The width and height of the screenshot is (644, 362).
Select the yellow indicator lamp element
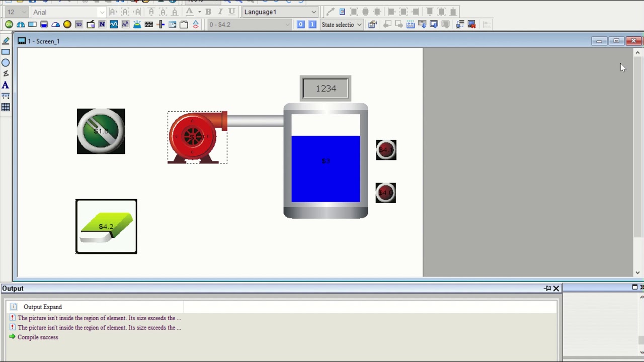(x=67, y=24)
